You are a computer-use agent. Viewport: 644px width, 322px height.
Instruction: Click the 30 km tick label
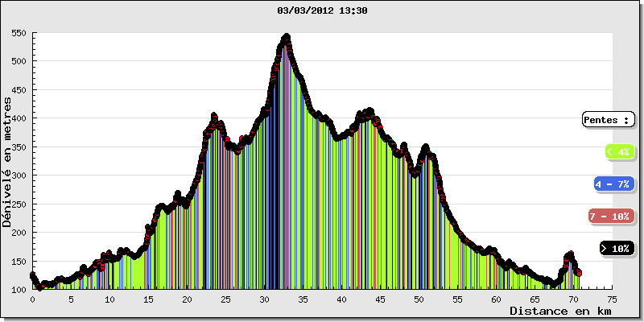[x=264, y=299]
